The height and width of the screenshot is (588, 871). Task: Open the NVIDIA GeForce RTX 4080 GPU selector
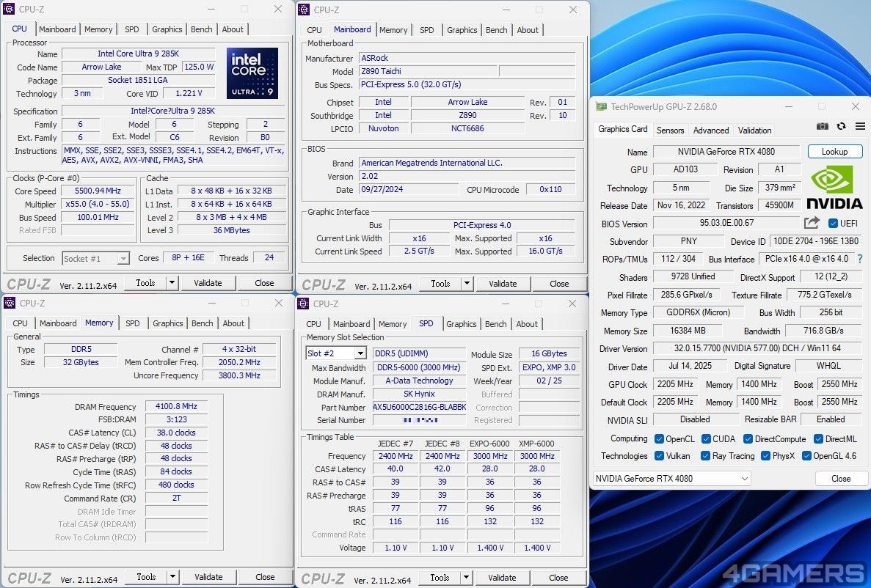pos(671,479)
